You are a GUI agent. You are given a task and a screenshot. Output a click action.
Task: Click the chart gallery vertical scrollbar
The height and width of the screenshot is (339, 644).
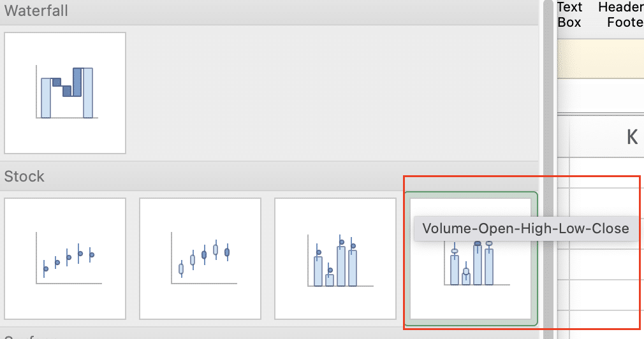click(x=548, y=169)
